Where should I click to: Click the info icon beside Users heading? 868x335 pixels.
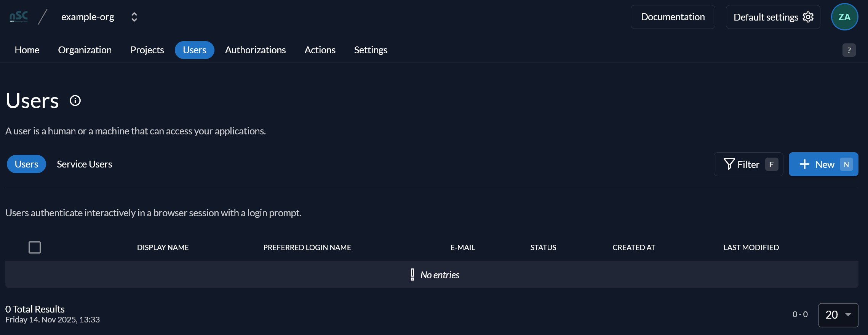(75, 100)
